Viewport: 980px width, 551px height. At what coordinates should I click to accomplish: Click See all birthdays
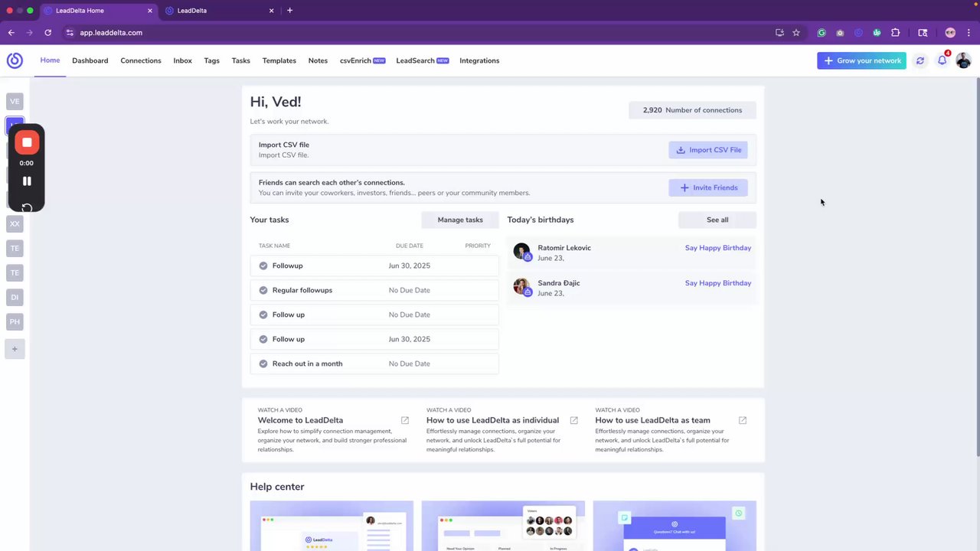tap(717, 220)
